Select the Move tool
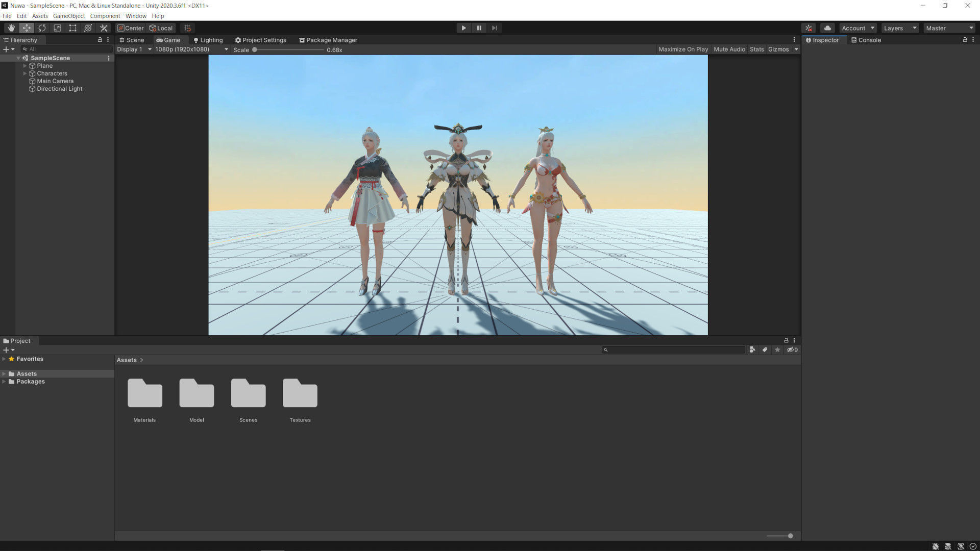 coord(27,28)
